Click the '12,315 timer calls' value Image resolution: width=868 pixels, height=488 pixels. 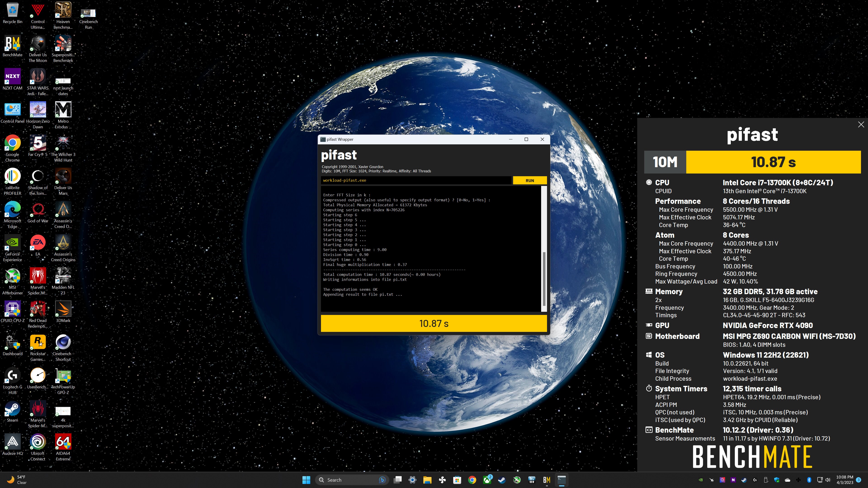(x=752, y=389)
